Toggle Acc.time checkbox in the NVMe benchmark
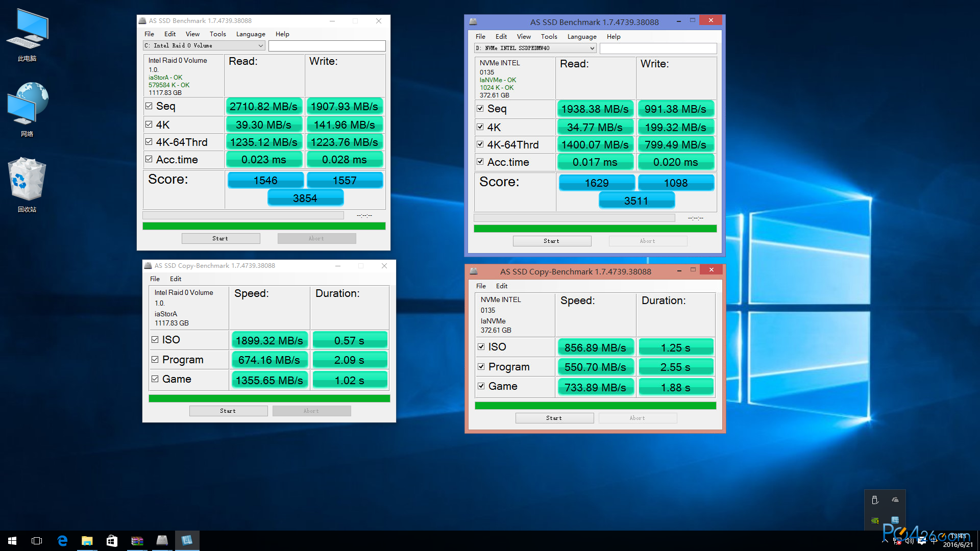Screen dimensions: 980x551 (x=480, y=162)
